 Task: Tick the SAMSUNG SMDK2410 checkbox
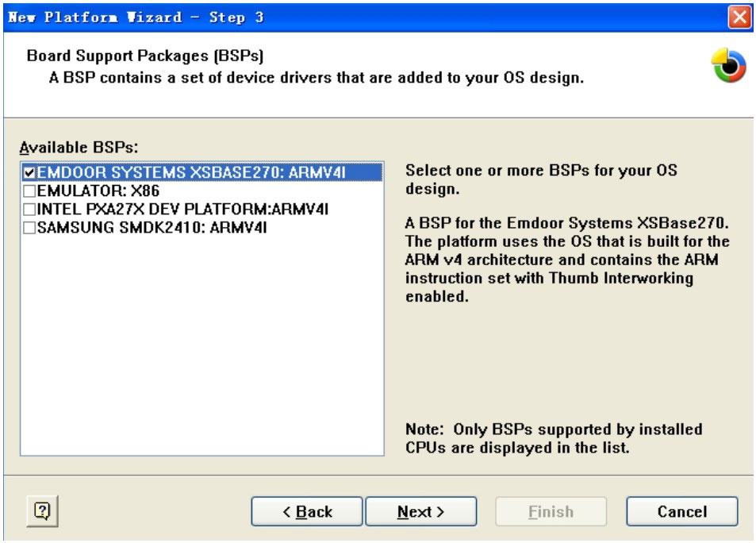tap(29, 227)
